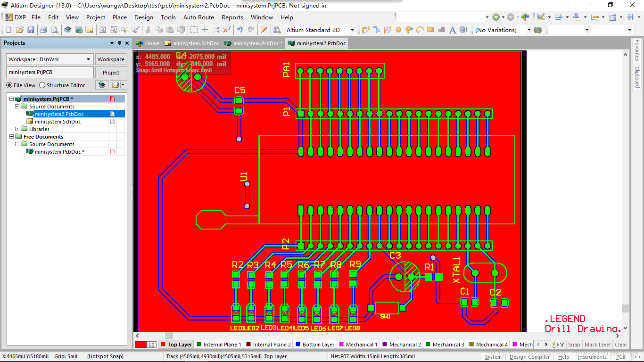Create a new document with New icon
This screenshot has width=644, height=362.
[8, 30]
